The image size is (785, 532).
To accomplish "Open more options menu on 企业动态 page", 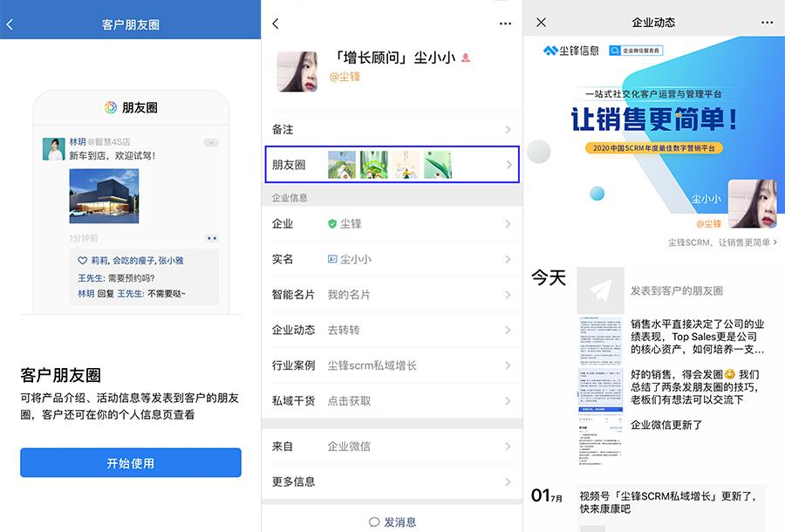I will tap(767, 22).
